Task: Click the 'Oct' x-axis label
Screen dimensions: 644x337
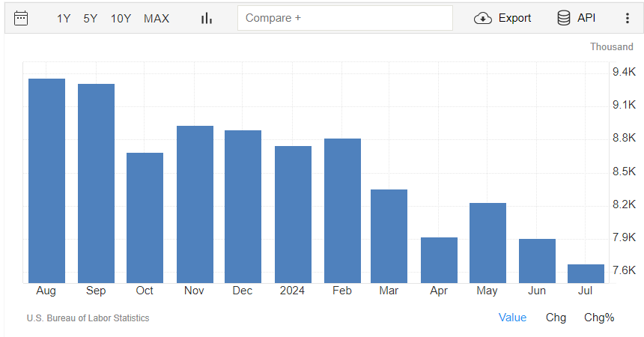Action: 145,291
